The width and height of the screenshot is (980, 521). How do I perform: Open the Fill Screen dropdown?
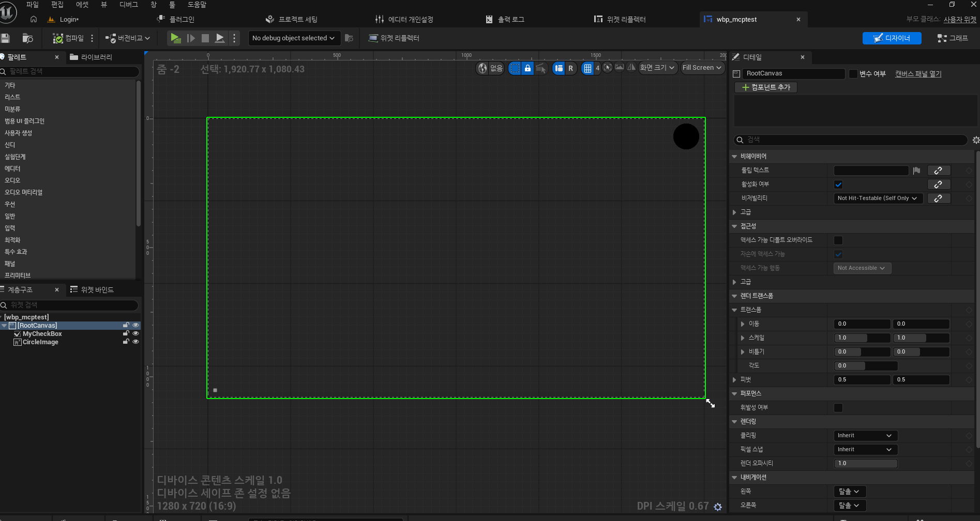[702, 68]
